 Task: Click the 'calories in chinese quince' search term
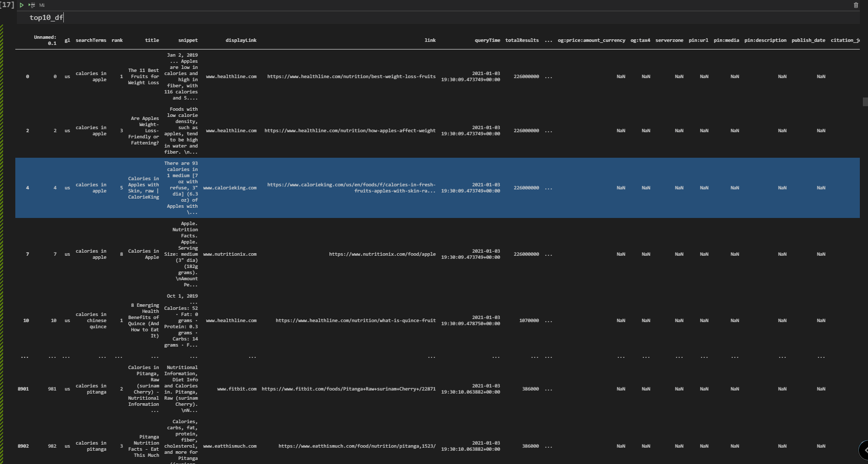coord(91,321)
